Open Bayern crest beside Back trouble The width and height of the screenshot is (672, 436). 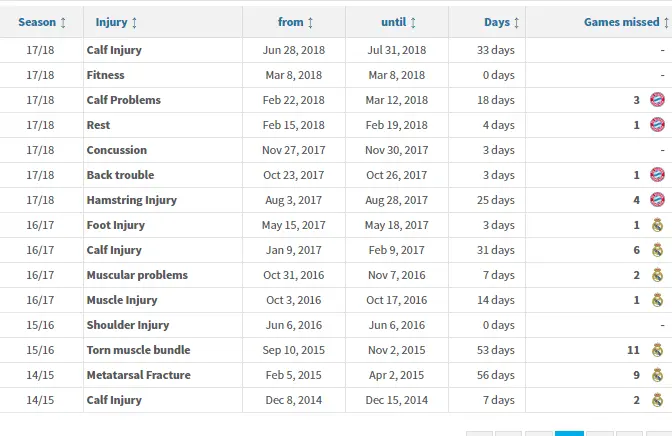coord(657,175)
